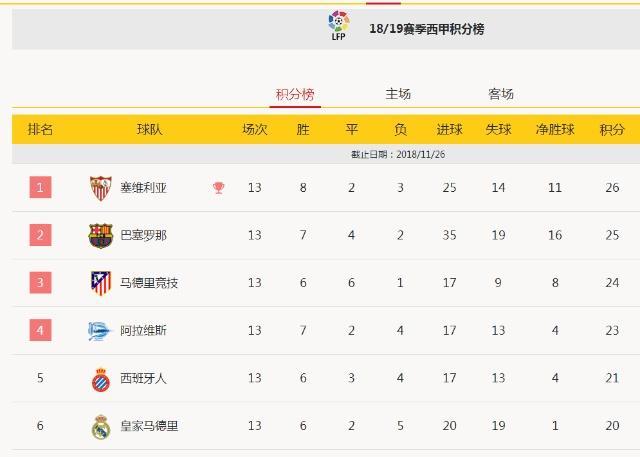Click the Sevilla club crest

point(100,187)
